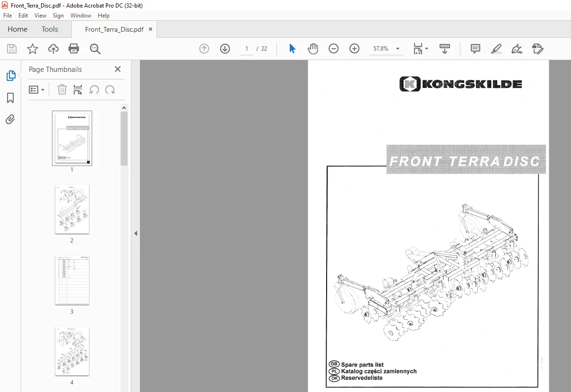Open the Bookmarks sidebar panel
571x392 pixels.
point(10,98)
